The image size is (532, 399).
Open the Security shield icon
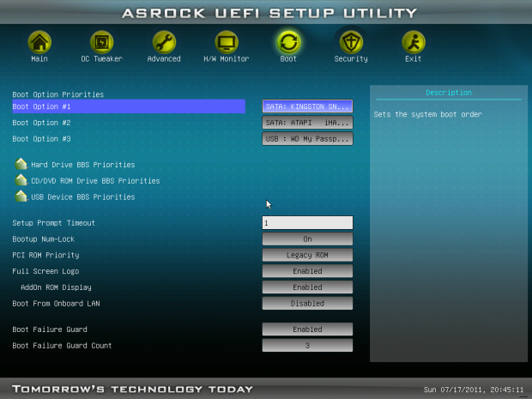click(x=351, y=42)
